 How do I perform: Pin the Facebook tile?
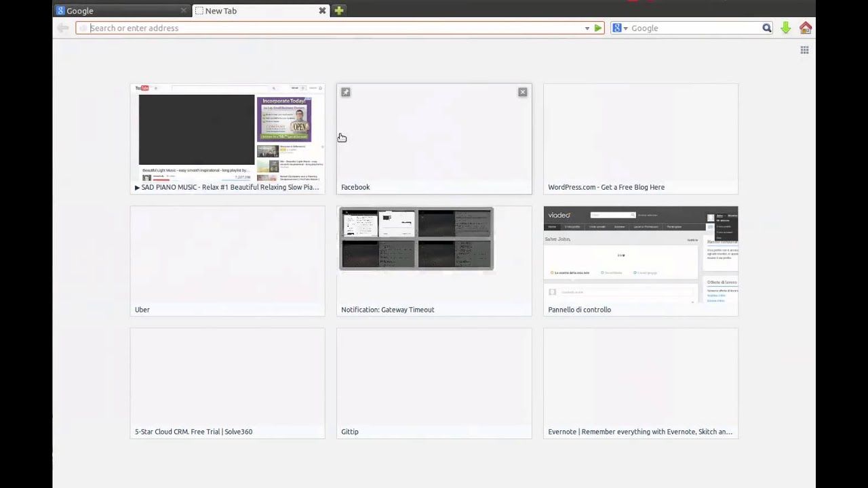345,92
